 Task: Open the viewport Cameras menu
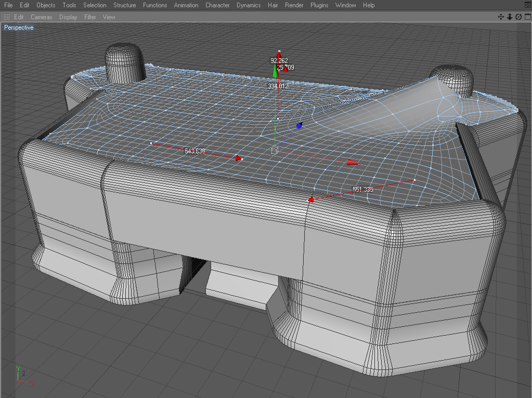pyautogui.click(x=42, y=17)
